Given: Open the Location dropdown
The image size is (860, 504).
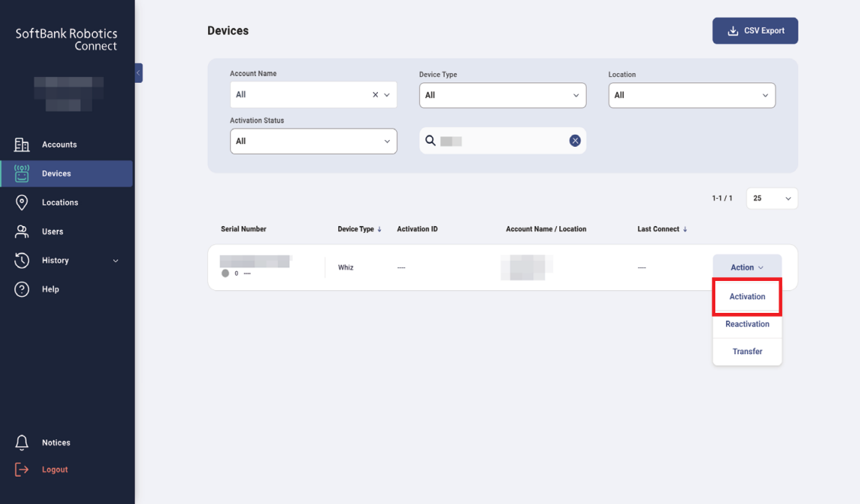Looking at the screenshot, I should tap(692, 95).
